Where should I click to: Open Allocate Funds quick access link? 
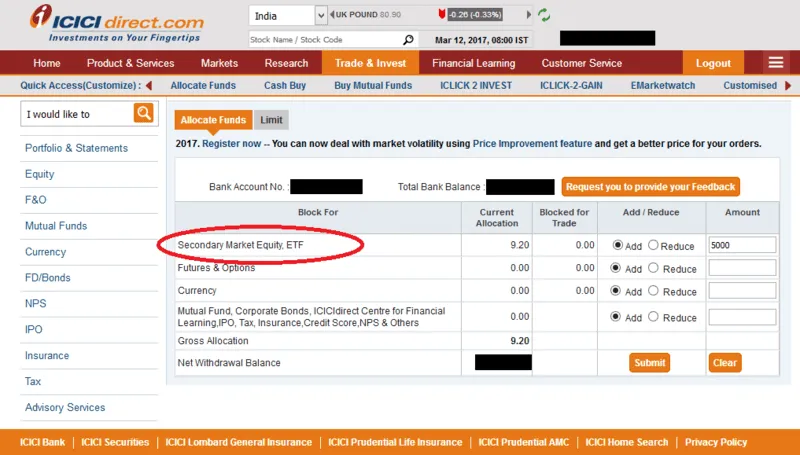(203, 86)
